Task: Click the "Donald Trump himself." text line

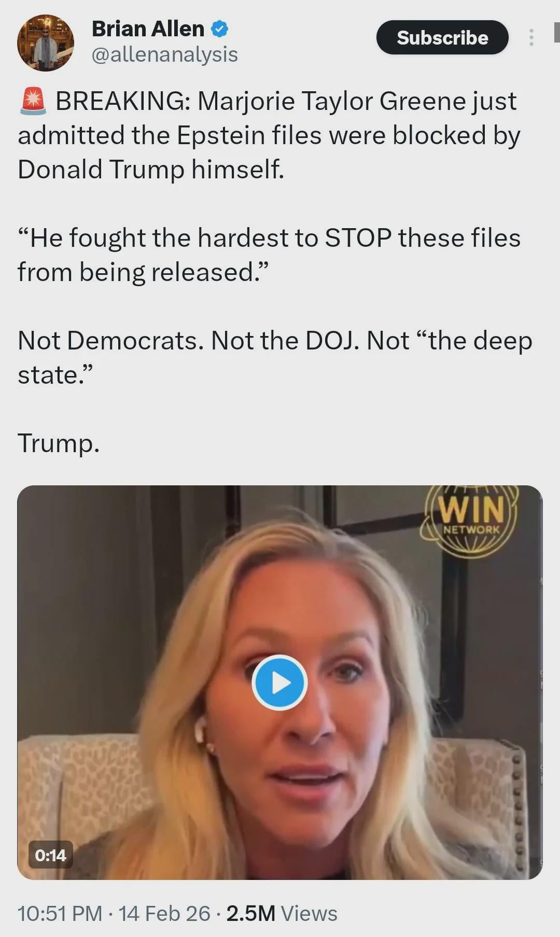Action: point(151,170)
